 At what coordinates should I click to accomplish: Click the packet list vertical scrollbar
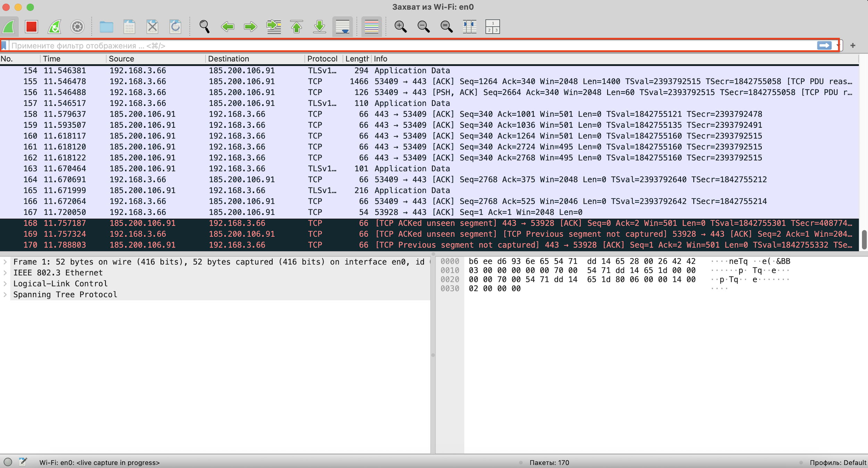[864, 239]
